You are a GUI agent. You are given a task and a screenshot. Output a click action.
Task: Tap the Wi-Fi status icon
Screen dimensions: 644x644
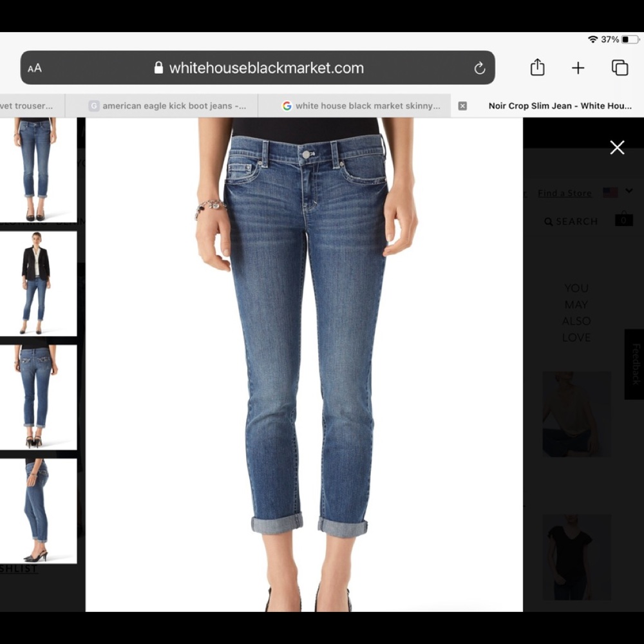592,39
